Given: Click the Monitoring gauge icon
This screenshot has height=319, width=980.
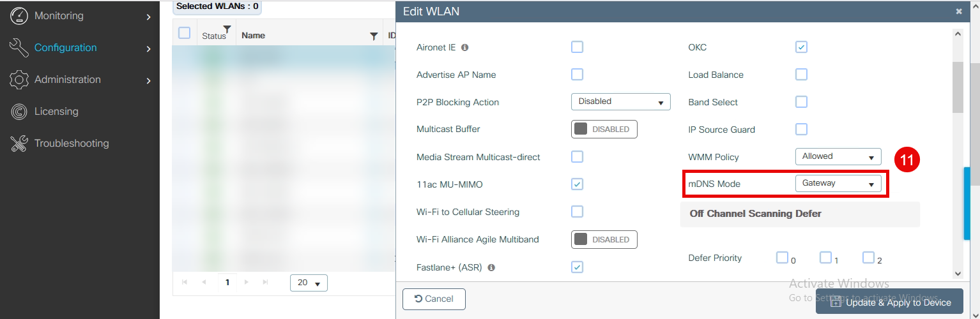Looking at the screenshot, I should pyautogui.click(x=19, y=16).
